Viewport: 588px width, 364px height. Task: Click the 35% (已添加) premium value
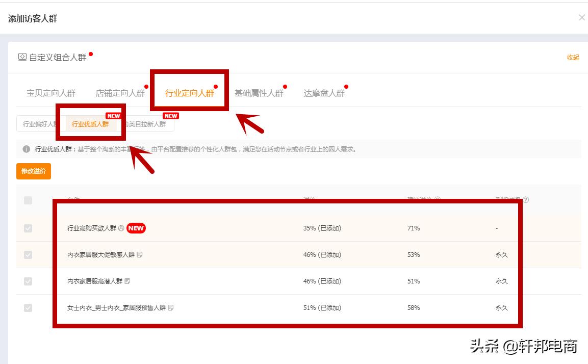tap(322, 228)
